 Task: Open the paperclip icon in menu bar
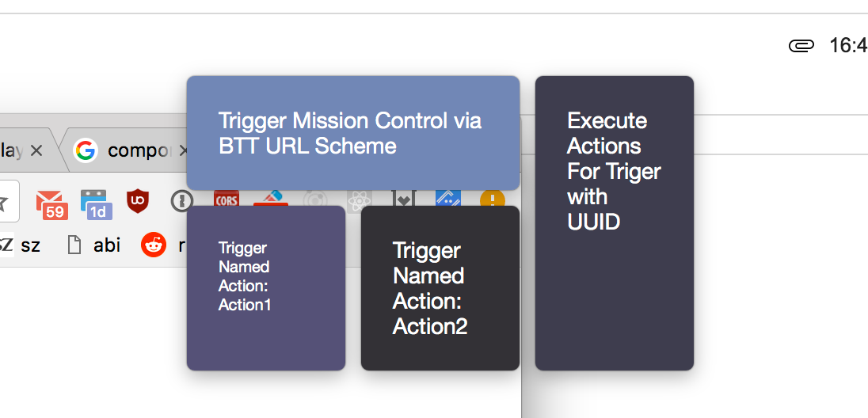[x=801, y=46]
